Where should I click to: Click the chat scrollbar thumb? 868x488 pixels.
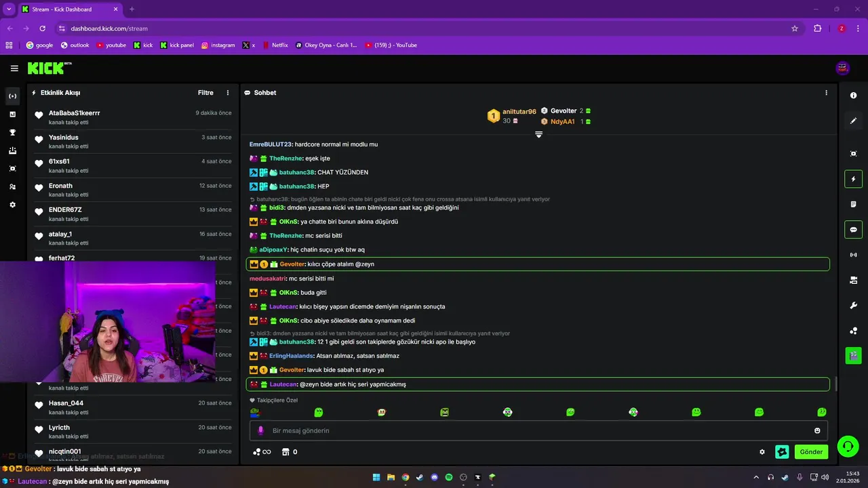click(835, 384)
